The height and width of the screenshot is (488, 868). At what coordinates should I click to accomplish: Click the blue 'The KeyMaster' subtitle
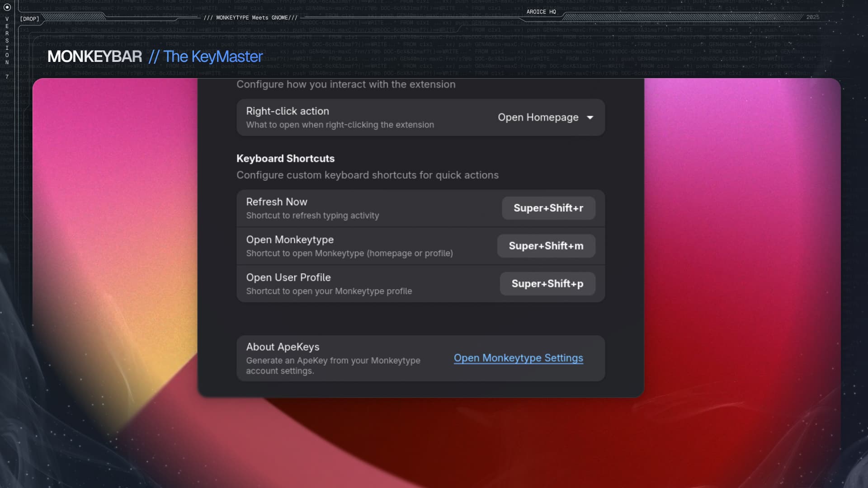(212, 56)
